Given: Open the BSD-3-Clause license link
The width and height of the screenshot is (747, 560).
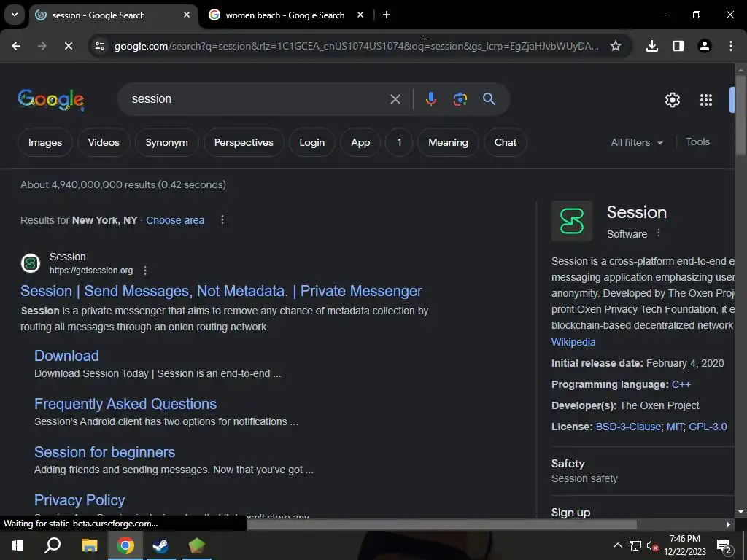Looking at the screenshot, I should coord(628,427).
